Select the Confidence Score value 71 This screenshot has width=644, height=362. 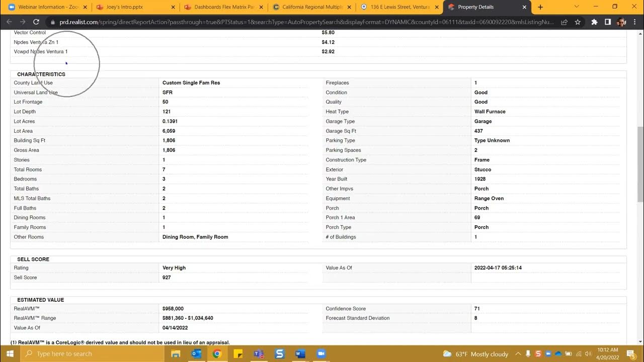[477, 309]
